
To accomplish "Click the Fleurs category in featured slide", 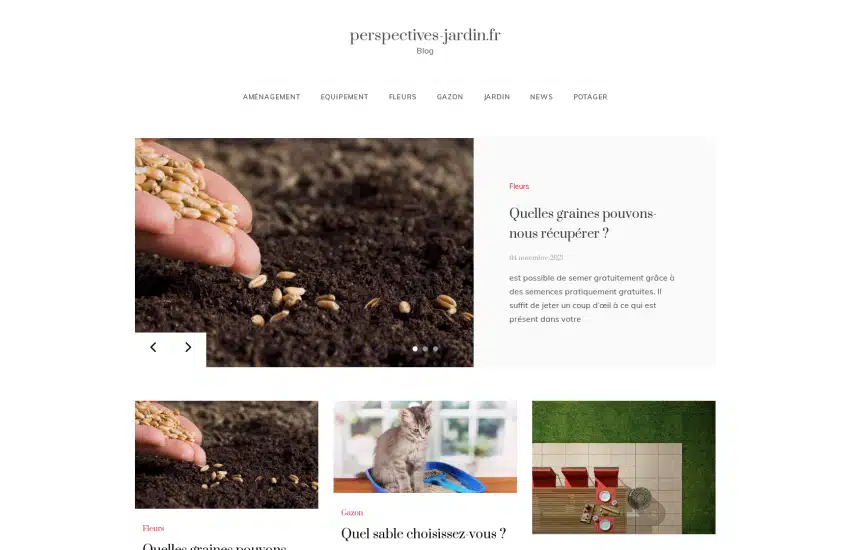I will 519,186.
